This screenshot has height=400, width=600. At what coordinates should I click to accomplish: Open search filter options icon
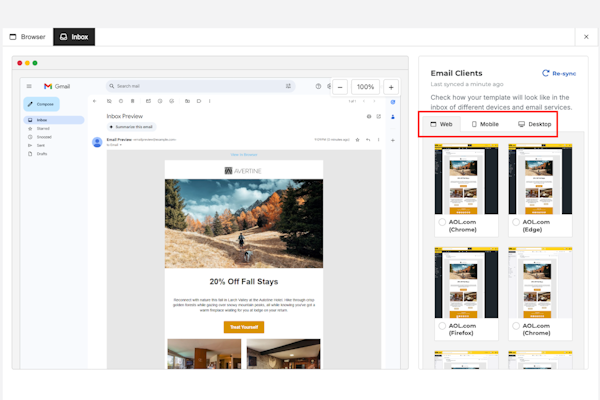[288, 86]
